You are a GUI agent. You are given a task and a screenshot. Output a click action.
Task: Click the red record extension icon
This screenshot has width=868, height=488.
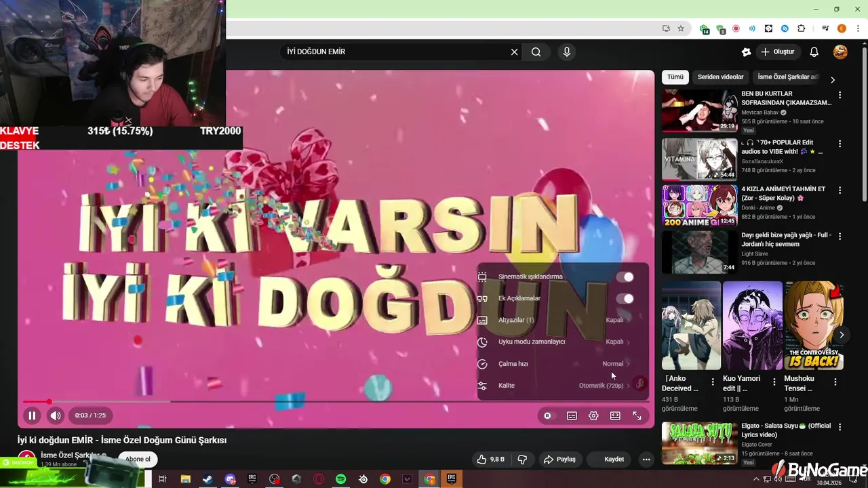coord(736,28)
